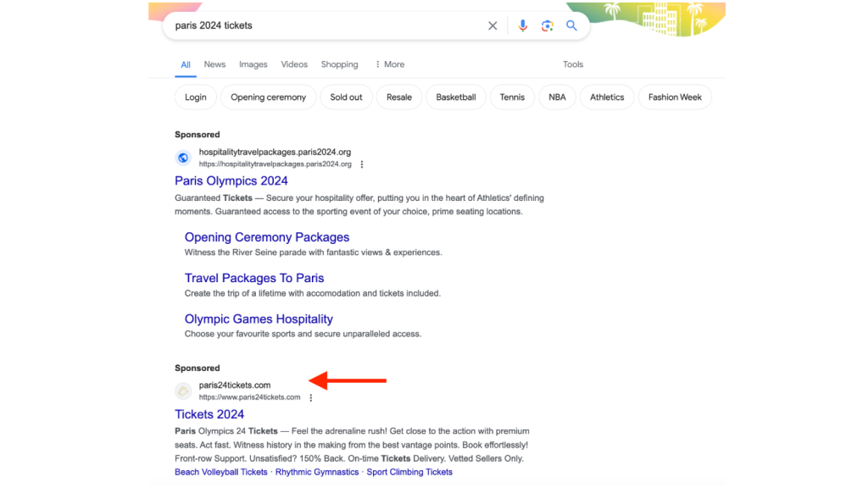
Task: Open the Paris Olympics 2024 result link
Action: (x=231, y=180)
